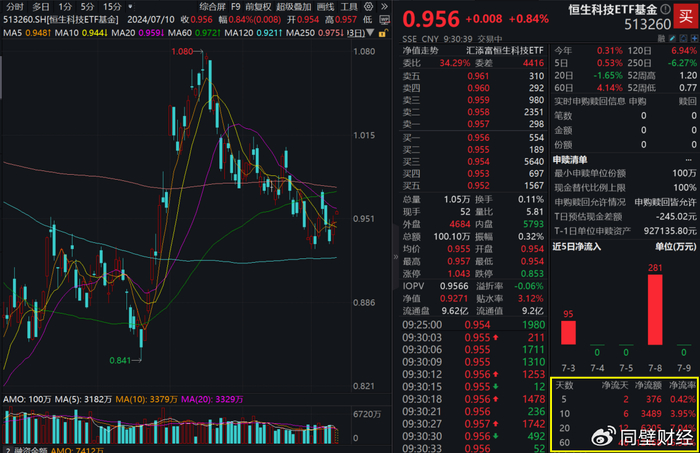The height and width of the screenshot is (453, 700).
Task: Click 52周高 value 1.20
Action: 688,75
